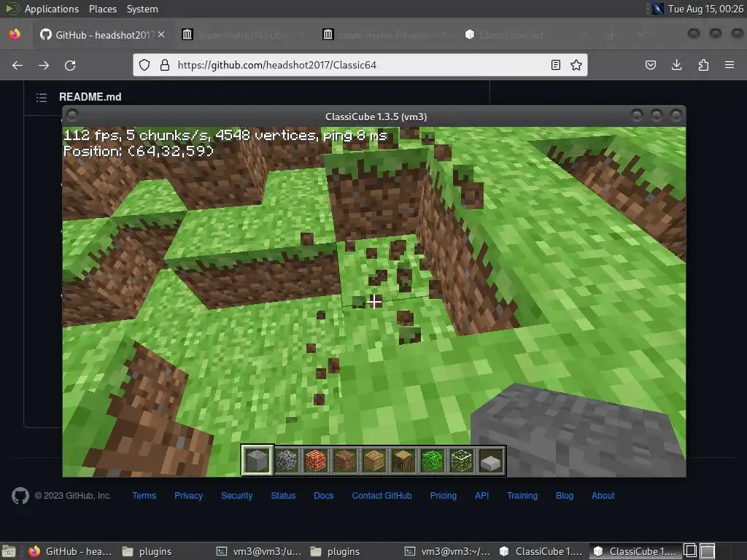Switch to the vm3@vm3:~/... terminal taskbar entry
This screenshot has width=747, height=560.
point(447,551)
